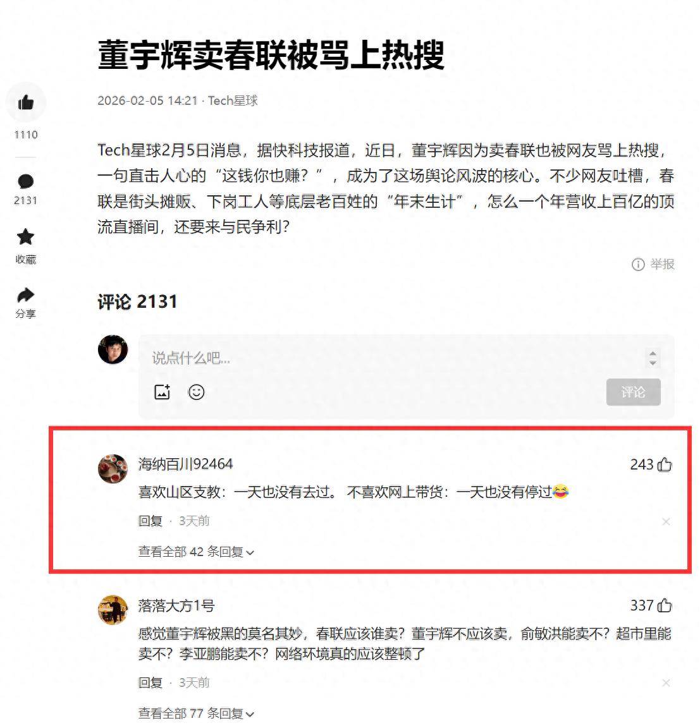Dismiss the 海纳百川92464 comment with the X
Viewport: 700px width, 728px height.
pos(666,521)
